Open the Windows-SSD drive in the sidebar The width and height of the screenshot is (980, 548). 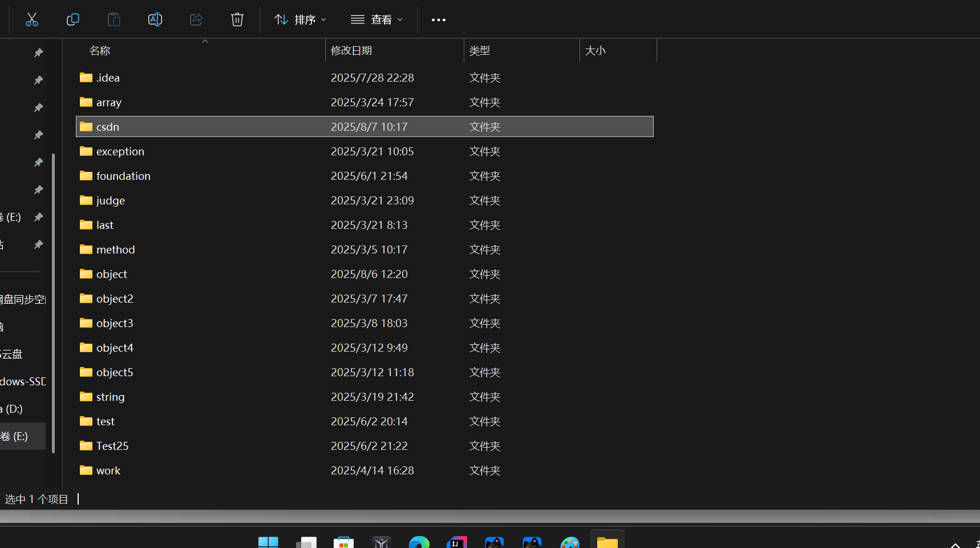click(x=23, y=381)
